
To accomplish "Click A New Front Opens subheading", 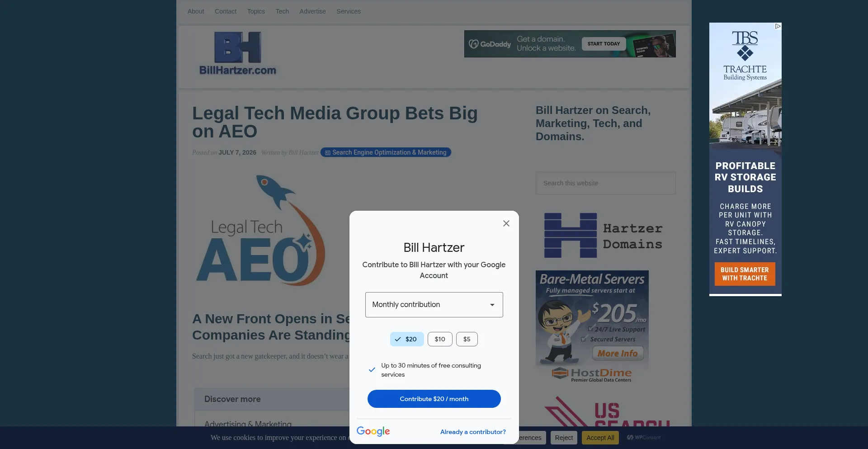I will tap(271, 327).
